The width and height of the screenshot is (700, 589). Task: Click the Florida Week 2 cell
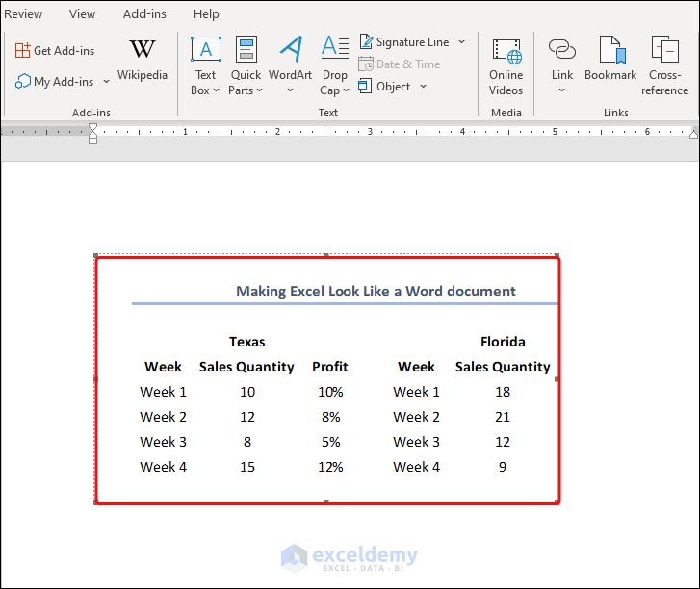coord(416,417)
